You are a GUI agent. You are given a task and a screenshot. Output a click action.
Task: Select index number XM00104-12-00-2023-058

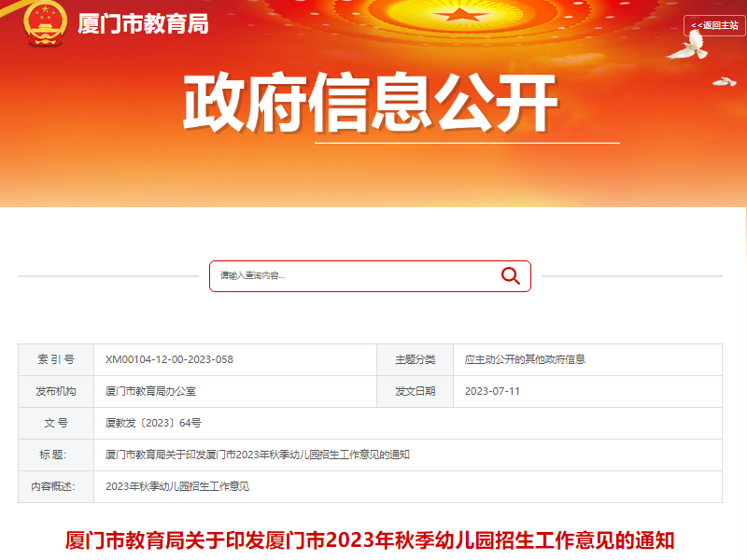[169, 359]
